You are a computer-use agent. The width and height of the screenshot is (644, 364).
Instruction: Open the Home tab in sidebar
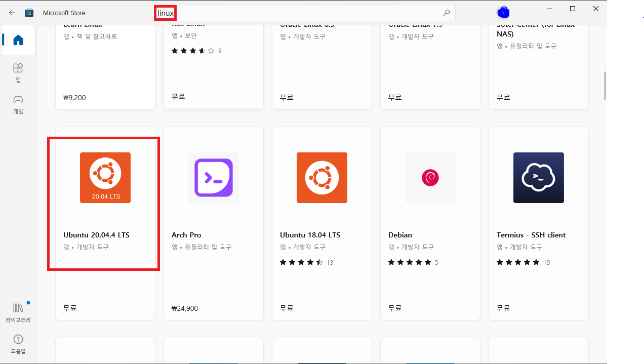(18, 40)
